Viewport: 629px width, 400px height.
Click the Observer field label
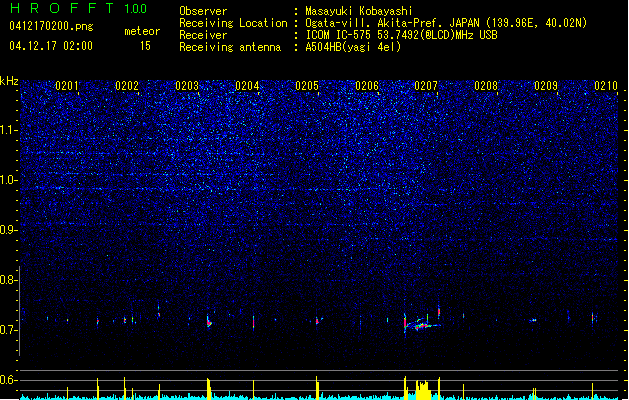point(203,11)
